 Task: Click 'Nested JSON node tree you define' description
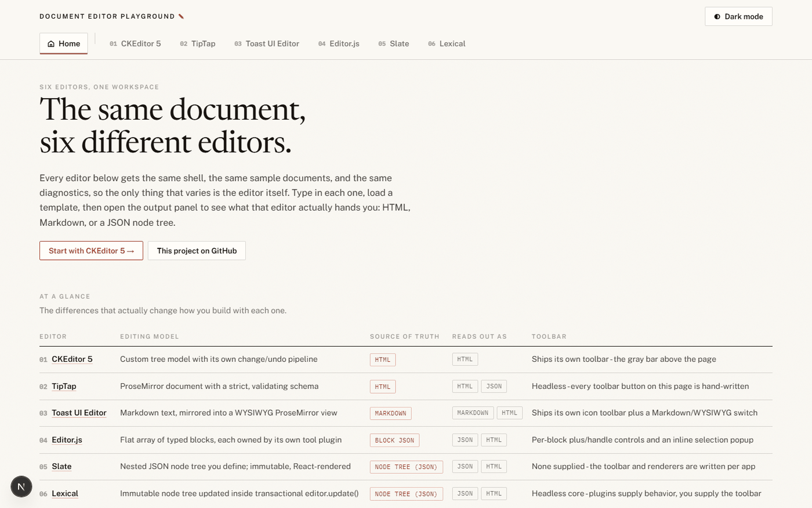[235, 467]
